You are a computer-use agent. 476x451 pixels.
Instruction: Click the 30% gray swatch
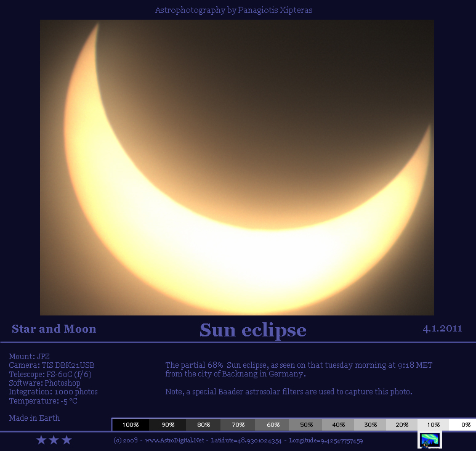(370, 425)
